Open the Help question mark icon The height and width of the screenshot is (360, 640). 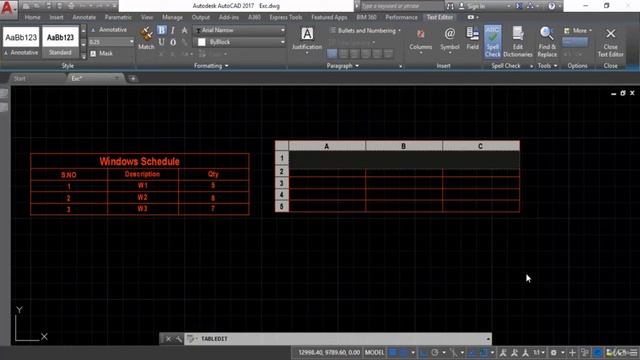[551, 6]
